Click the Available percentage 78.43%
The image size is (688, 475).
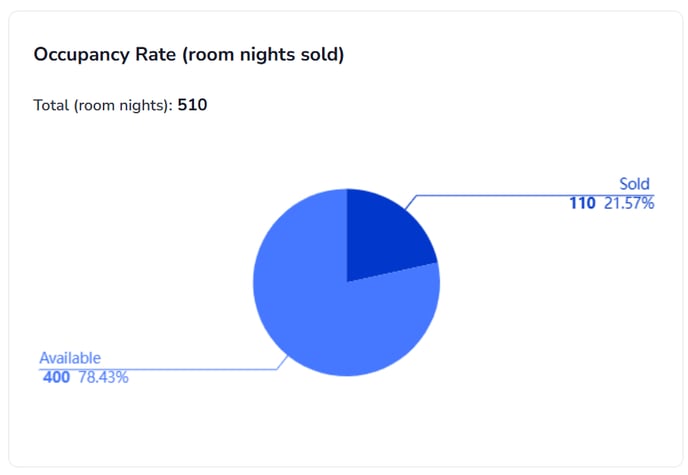click(x=103, y=378)
